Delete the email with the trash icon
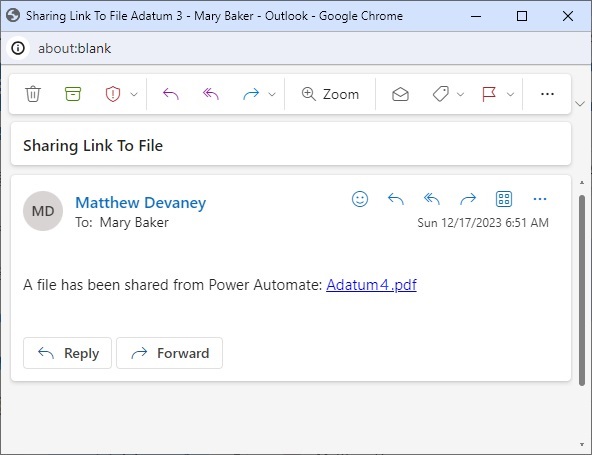This screenshot has width=592, height=455. coord(33,94)
